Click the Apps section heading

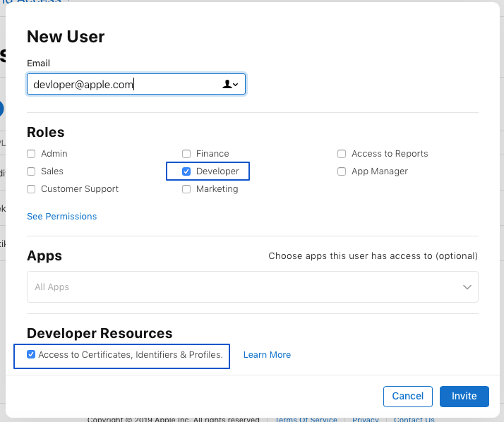tap(44, 256)
